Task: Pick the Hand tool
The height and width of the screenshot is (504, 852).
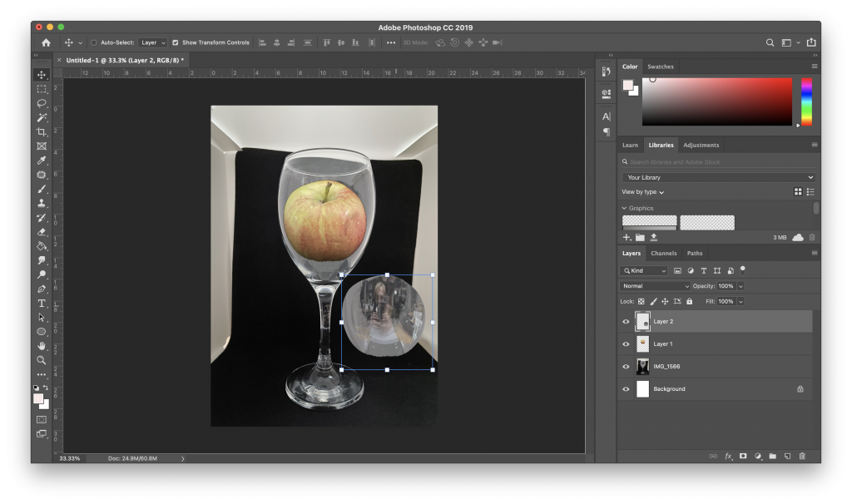Action: 42,346
